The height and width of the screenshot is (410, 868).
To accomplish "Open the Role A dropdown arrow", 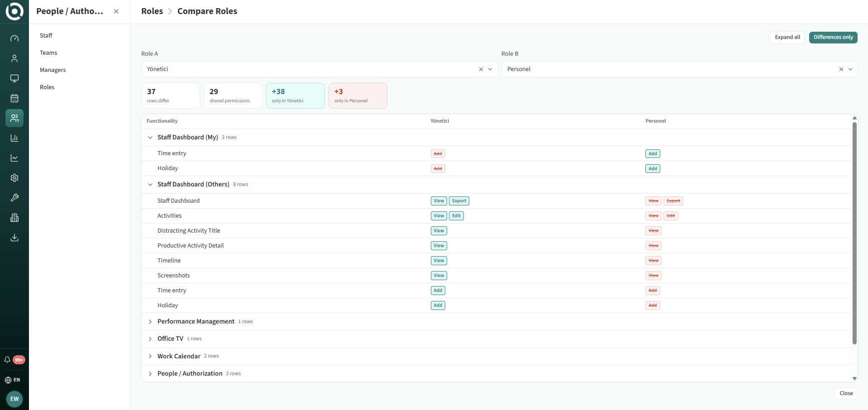I will (490, 69).
